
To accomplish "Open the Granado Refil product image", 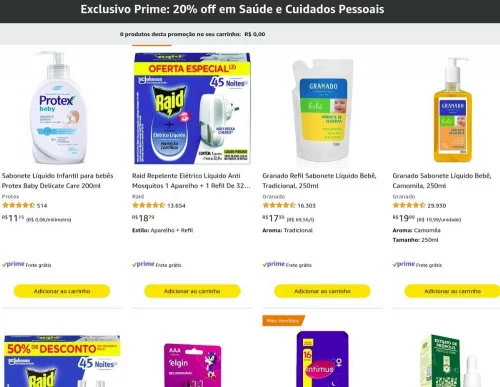I will pyautogui.click(x=322, y=111).
